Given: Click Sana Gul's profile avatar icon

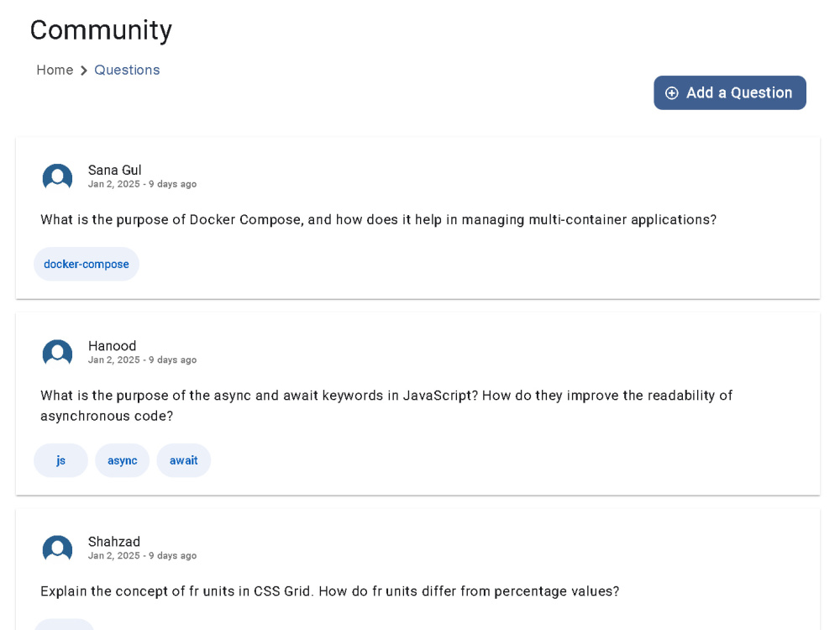Looking at the screenshot, I should coord(57,176).
